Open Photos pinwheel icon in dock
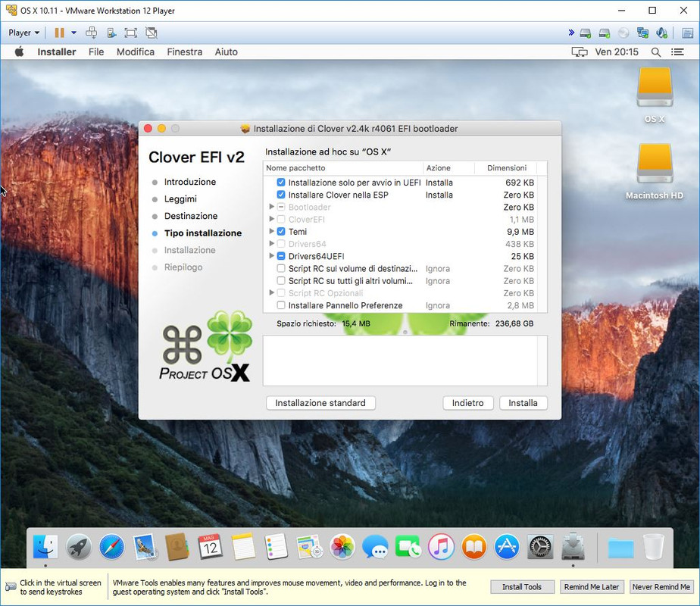Screen dimensions: 700x606 (x=342, y=546)
